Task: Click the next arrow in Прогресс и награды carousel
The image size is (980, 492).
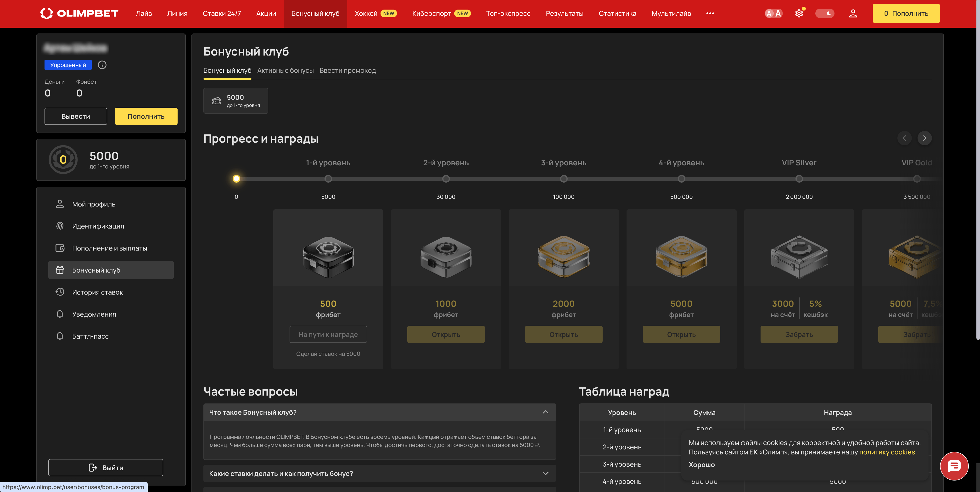Action: pos(925,138)
